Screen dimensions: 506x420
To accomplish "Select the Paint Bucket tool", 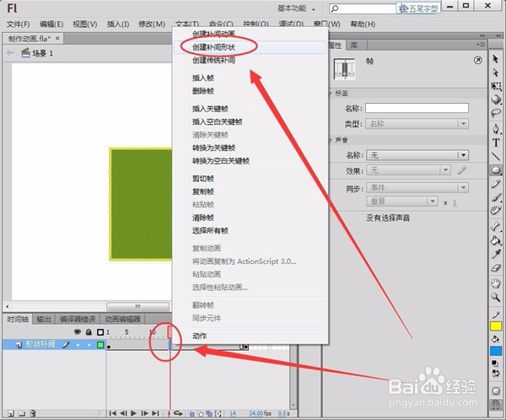I will click(496, 240).
